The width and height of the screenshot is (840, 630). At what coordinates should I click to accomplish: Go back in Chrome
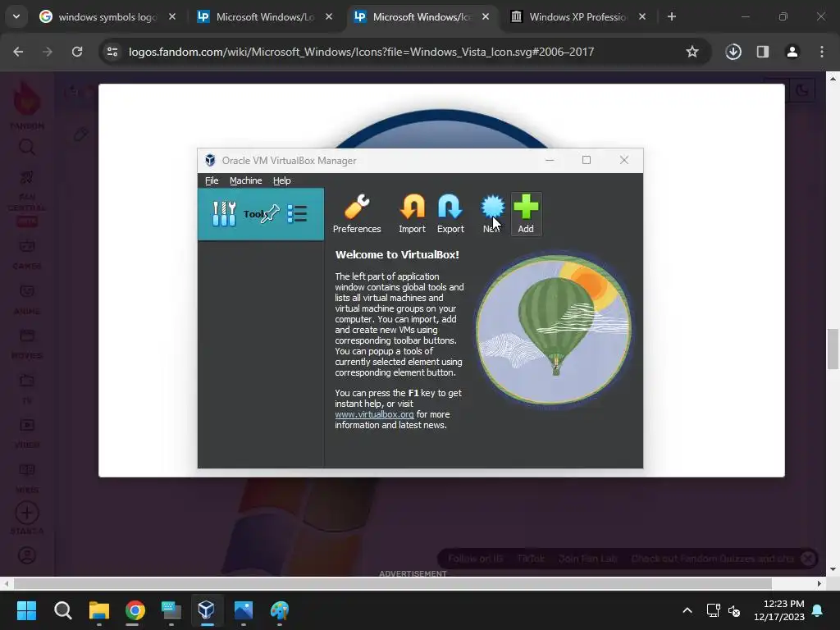18,52
